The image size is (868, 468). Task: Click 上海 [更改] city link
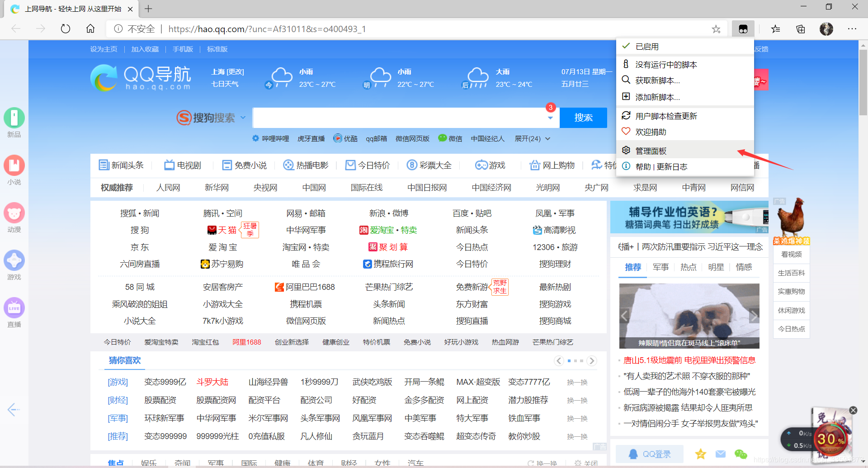coord(228,72)
